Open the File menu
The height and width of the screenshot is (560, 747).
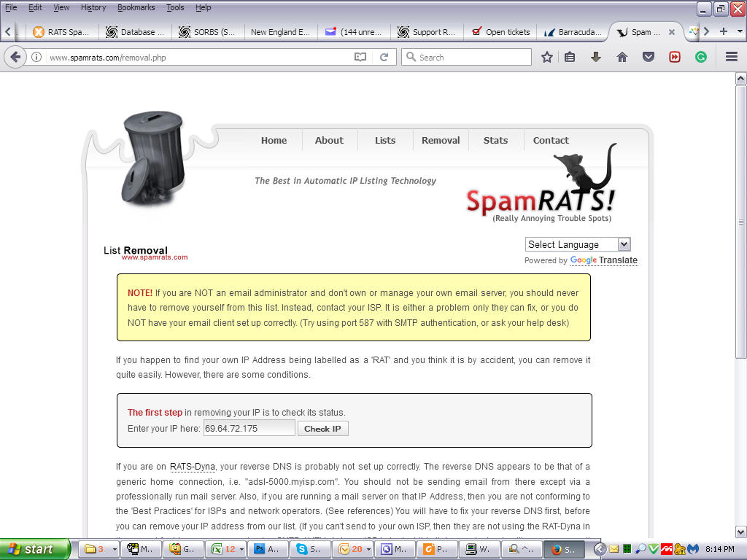click(x=11, y=7)
